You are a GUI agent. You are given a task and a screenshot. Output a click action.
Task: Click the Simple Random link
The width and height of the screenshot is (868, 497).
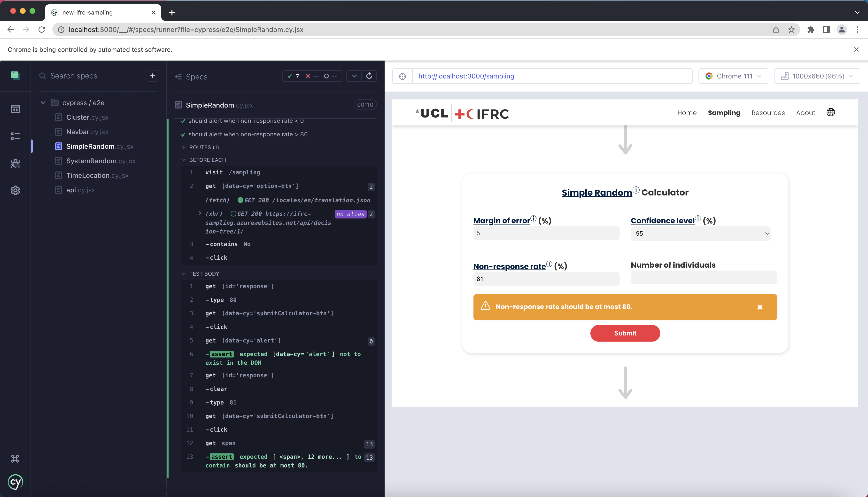597,193
